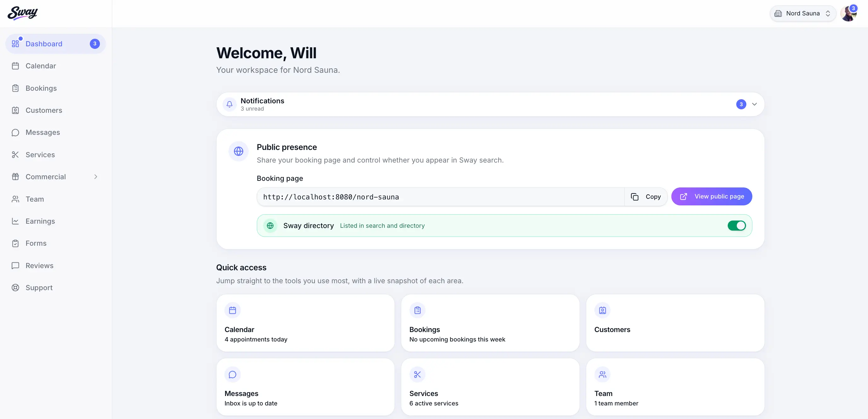The height and width of the screenshot is (419, 868).
Task: Click the Messages quick access card icon
Action: [x=233, y=375]
